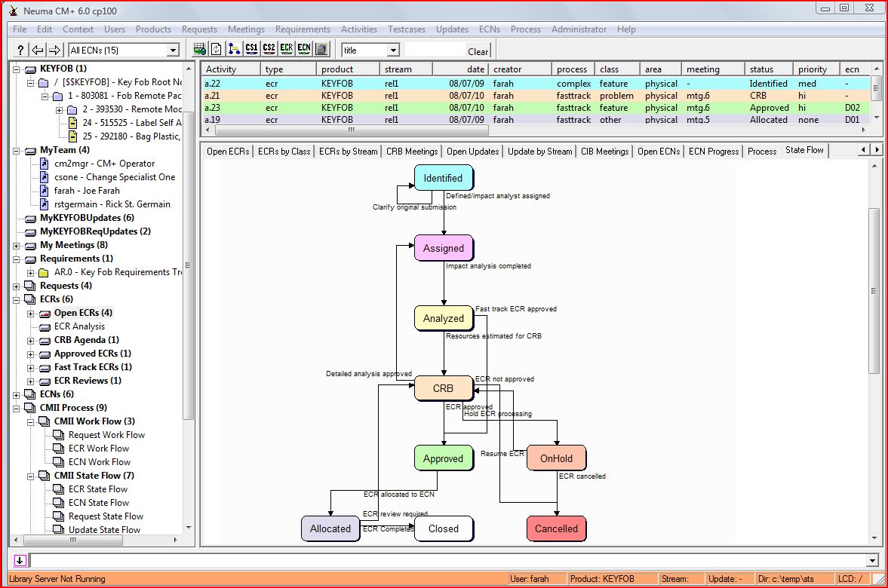This screenshot has height=588, width=888.
Task: Select ECR Work Flow in tree
Action: [x=98, y=449]
